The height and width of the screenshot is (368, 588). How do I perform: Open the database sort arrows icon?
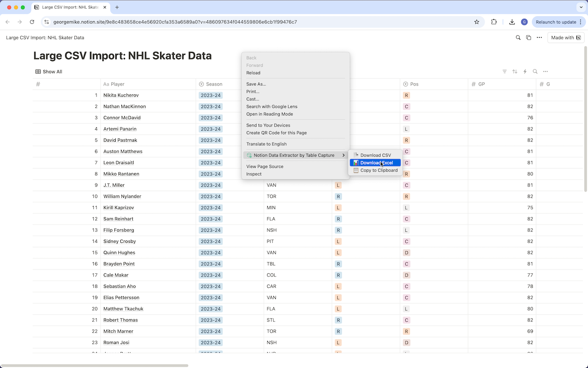514,72
